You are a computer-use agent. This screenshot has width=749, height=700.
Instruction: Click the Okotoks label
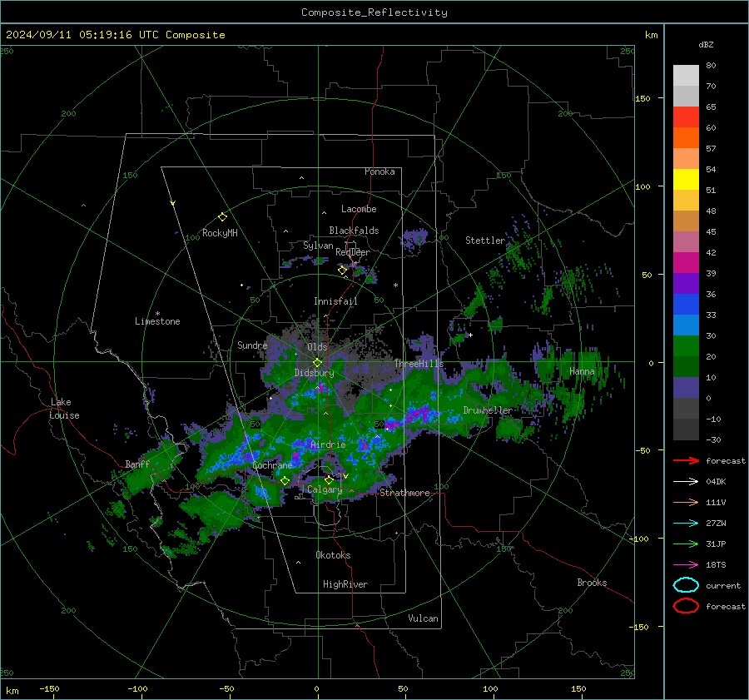[x=333, y=555]
